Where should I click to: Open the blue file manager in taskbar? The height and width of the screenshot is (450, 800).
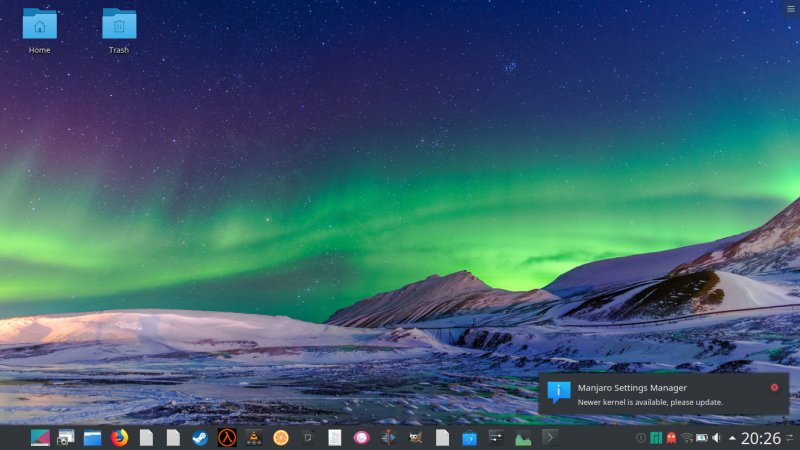coord(92,438)
